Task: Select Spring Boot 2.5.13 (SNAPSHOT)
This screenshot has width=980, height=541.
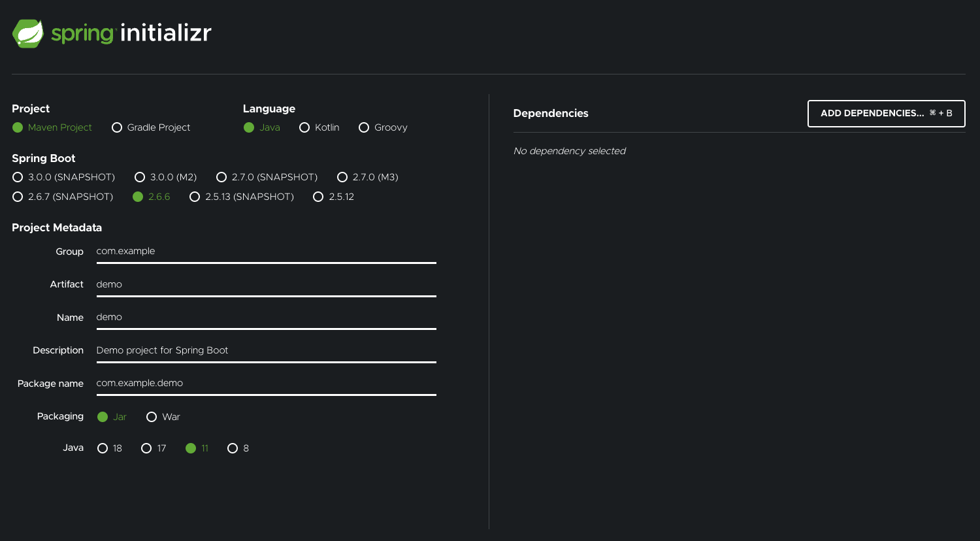Action: pos(242,197)
